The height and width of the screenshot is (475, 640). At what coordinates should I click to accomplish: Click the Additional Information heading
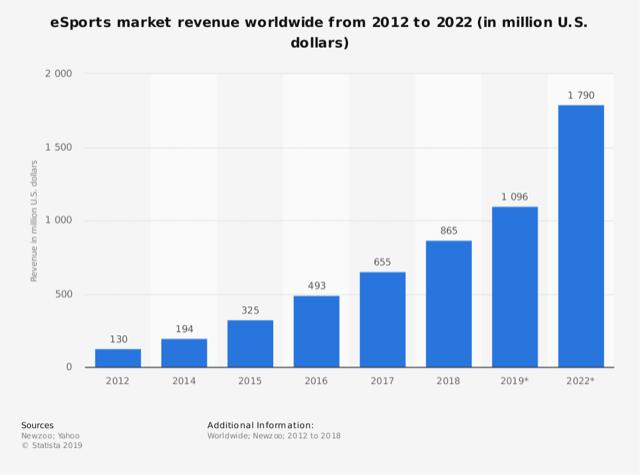260,425
